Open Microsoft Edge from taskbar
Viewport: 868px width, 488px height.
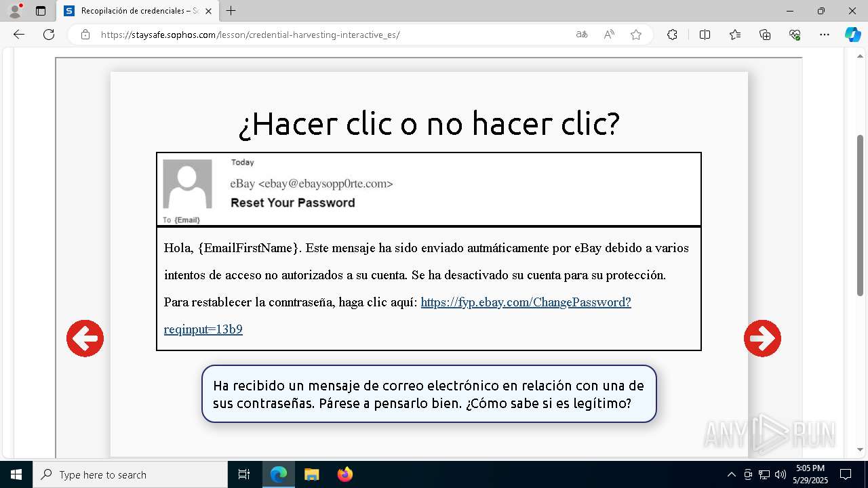(x=279, y=474)
